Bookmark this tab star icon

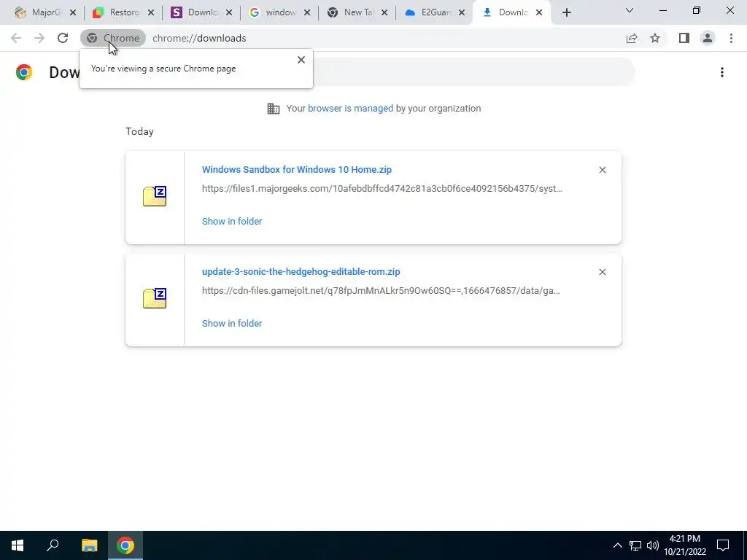[655, 38]
